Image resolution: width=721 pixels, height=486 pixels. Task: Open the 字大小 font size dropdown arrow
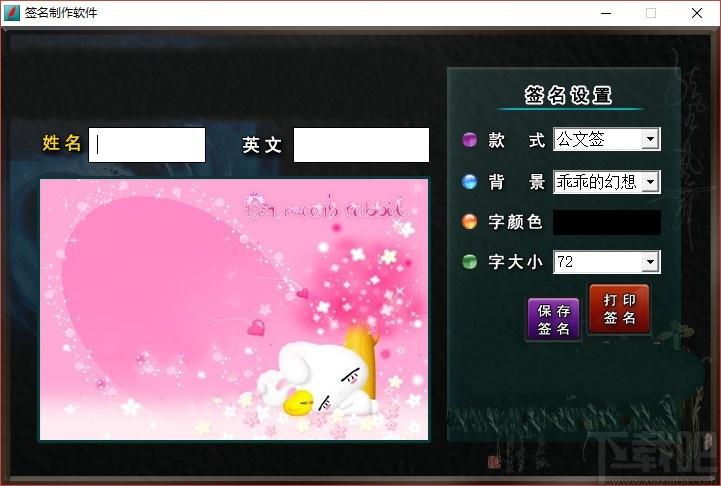(650, 262)
